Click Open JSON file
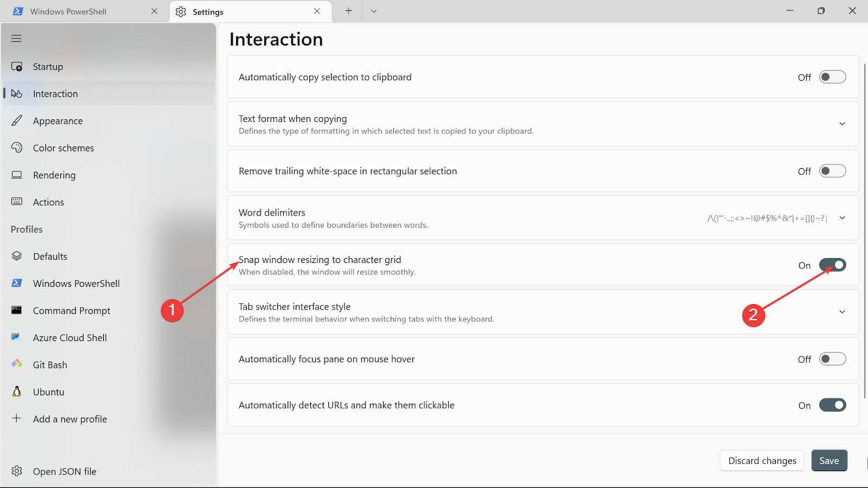The width and height of the screenshot is (868, 488). (x=108, y=471)
